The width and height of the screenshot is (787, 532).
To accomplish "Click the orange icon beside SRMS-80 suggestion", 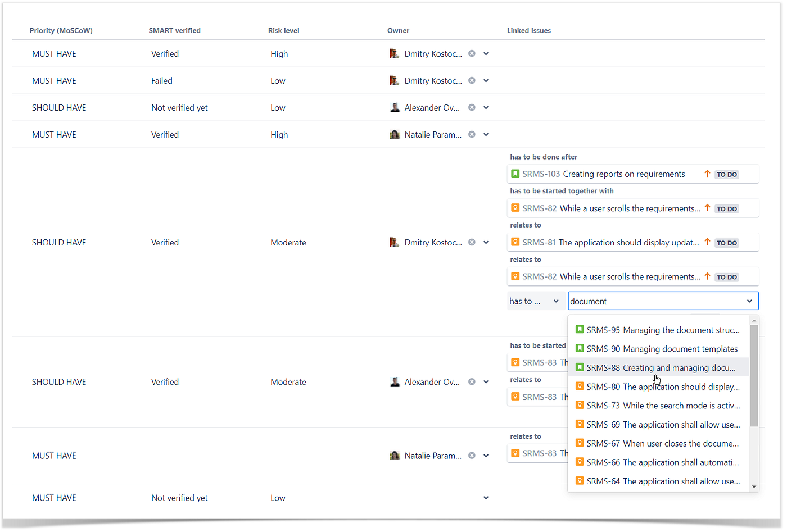I will (x=579, y=387).
